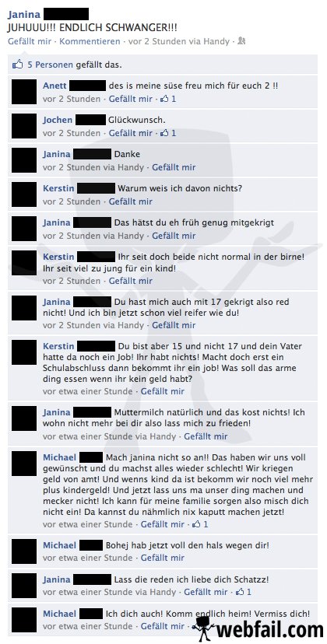Click 'Michael' name on the 'Bohej' comment
This screenshot has width=327, height=644.
point(60,545)
